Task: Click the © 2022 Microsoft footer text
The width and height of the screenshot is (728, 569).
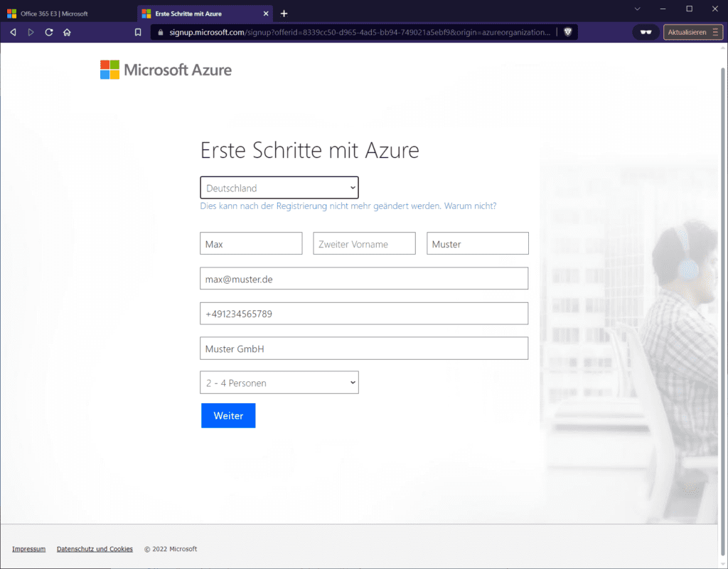Action: tap(171, 549)
